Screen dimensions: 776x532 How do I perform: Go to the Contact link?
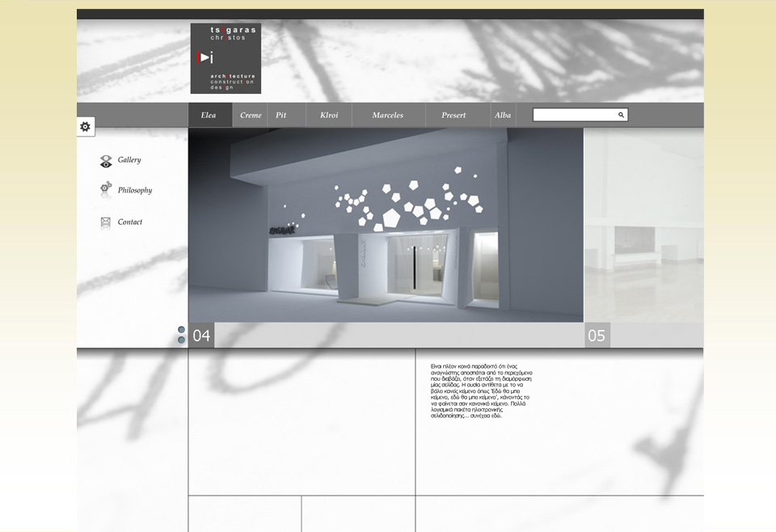coord(130,222)
